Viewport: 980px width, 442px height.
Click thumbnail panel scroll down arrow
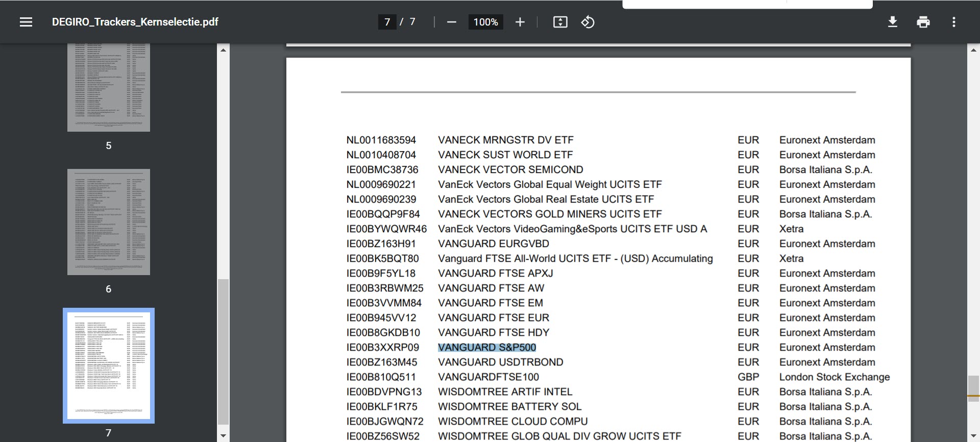point(223,435)
